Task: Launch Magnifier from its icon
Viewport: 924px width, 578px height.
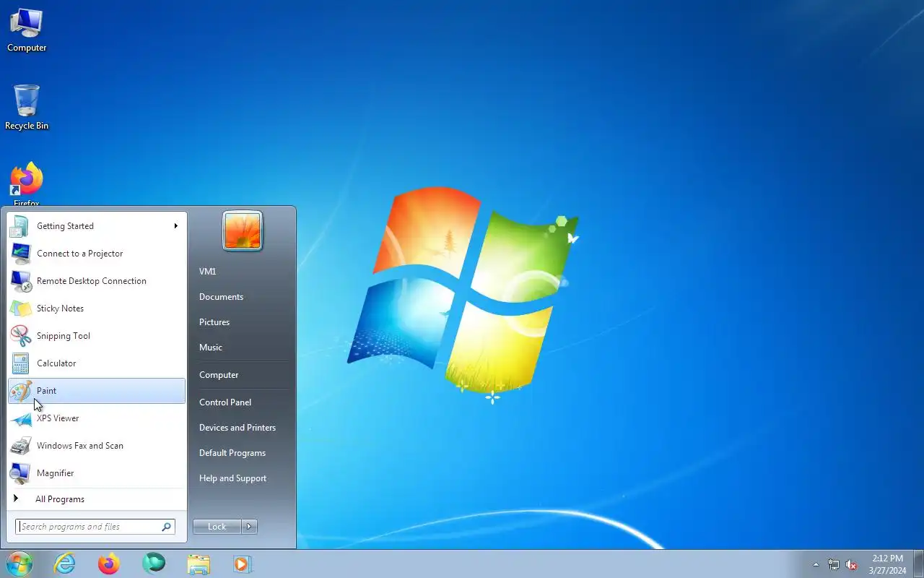Action: [x=20, y=473]
